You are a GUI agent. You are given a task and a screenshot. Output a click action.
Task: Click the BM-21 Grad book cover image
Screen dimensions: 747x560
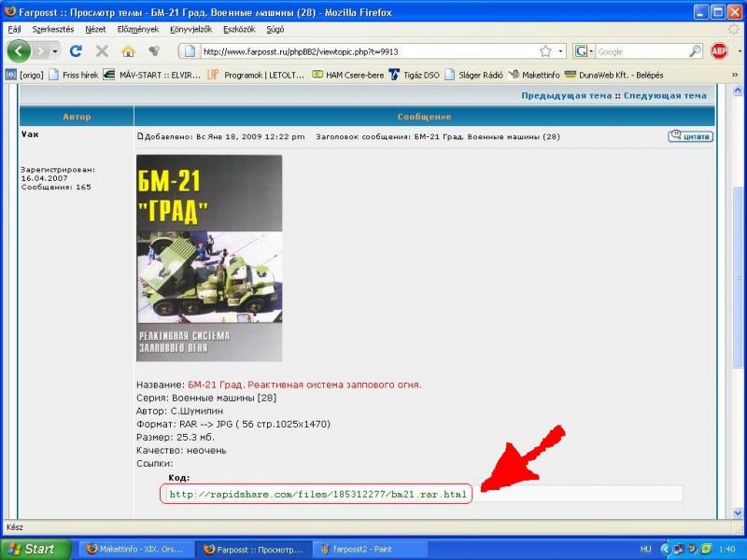209,258
